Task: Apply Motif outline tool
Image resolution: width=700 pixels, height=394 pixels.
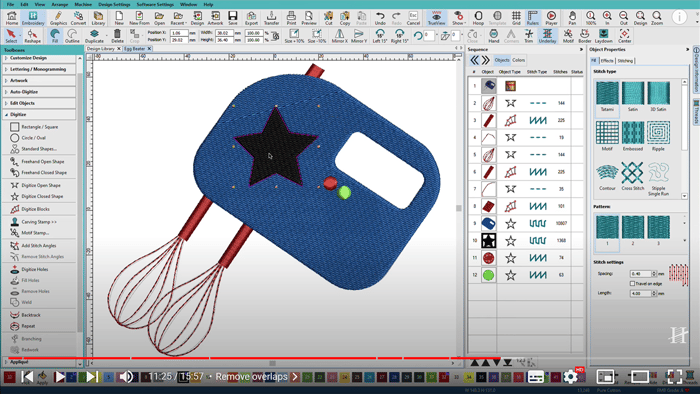Action: (x=568, y=36)
